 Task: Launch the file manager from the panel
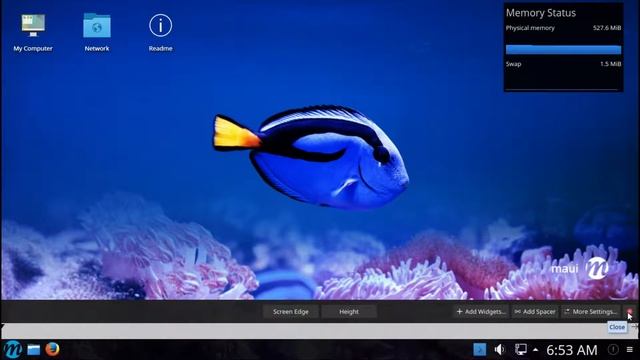coord(33,350)
